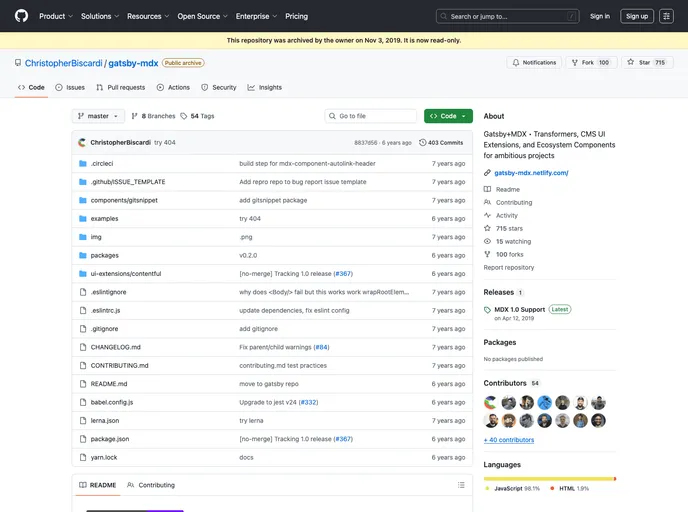This screenshot has height=512, width=688.
Task: Open the #332 pull request link
Action: pyautogui.click(x=308, y=403)
